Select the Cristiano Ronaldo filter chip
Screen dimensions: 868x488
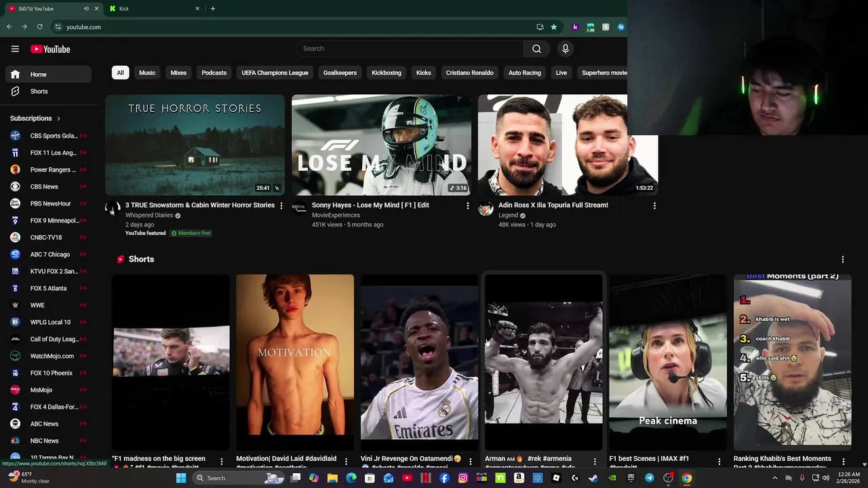469,73
